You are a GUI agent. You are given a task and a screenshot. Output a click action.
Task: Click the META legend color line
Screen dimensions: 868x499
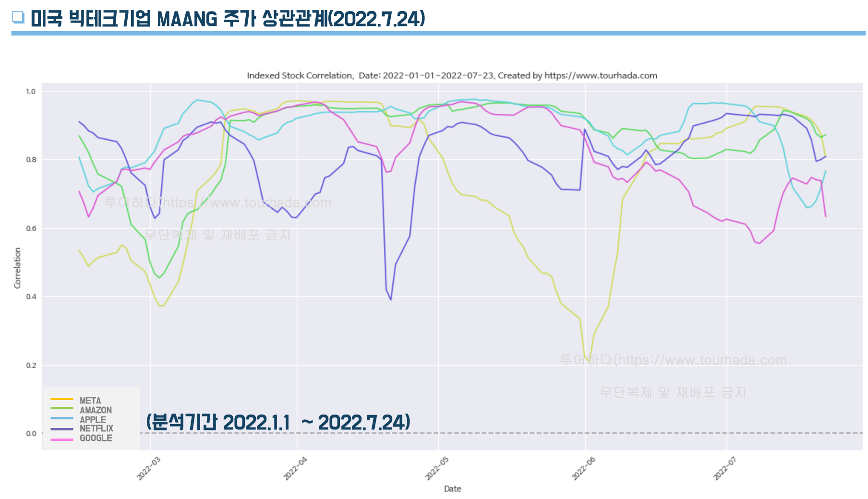(x=62, y=399)
